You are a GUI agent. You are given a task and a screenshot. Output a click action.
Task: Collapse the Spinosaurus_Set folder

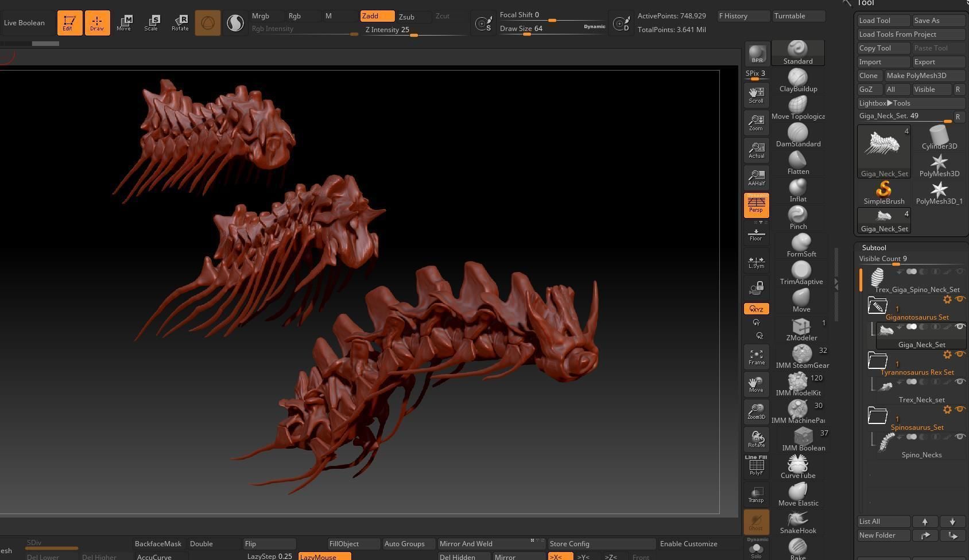click(877, 416)
